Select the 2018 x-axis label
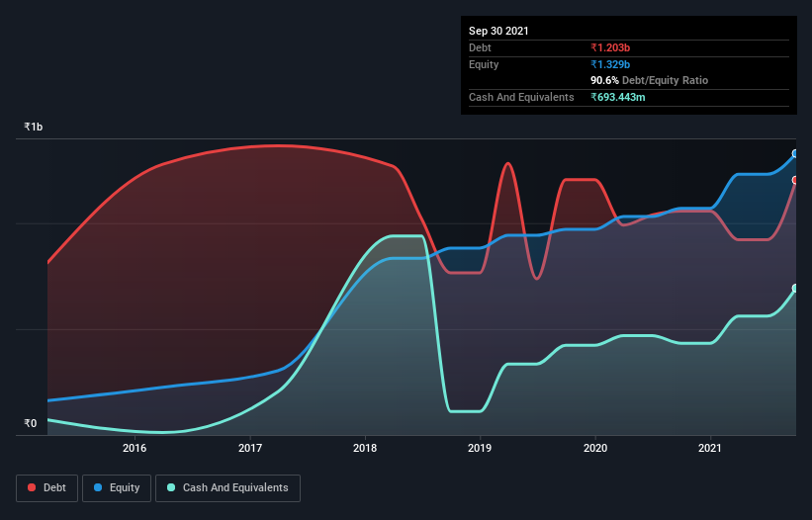Viewport: 812px width, 520px height. 365,448
